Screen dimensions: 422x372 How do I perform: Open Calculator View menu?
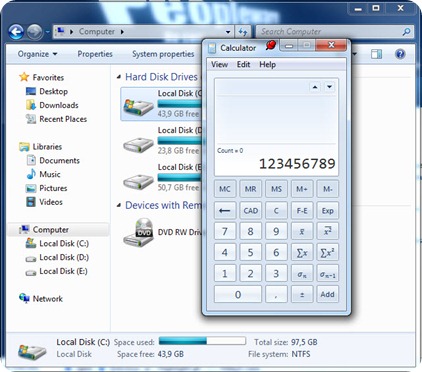[219, 65]
